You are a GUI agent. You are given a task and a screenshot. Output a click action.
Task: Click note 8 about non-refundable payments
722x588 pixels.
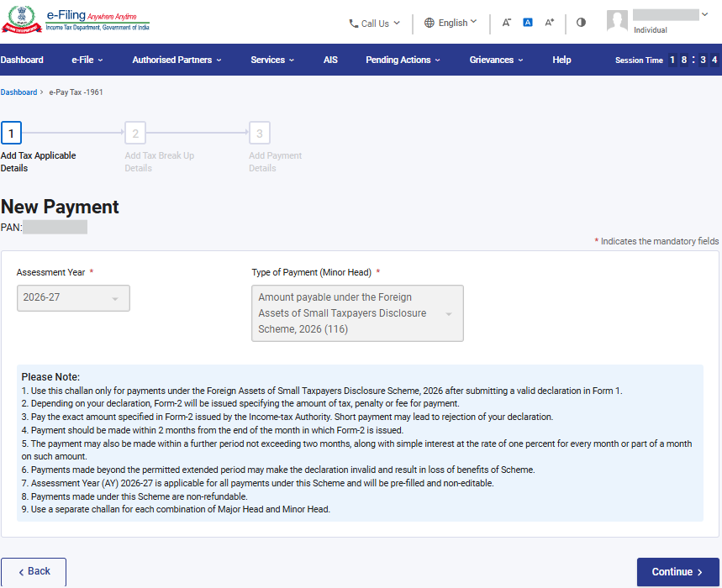point(134,496)
